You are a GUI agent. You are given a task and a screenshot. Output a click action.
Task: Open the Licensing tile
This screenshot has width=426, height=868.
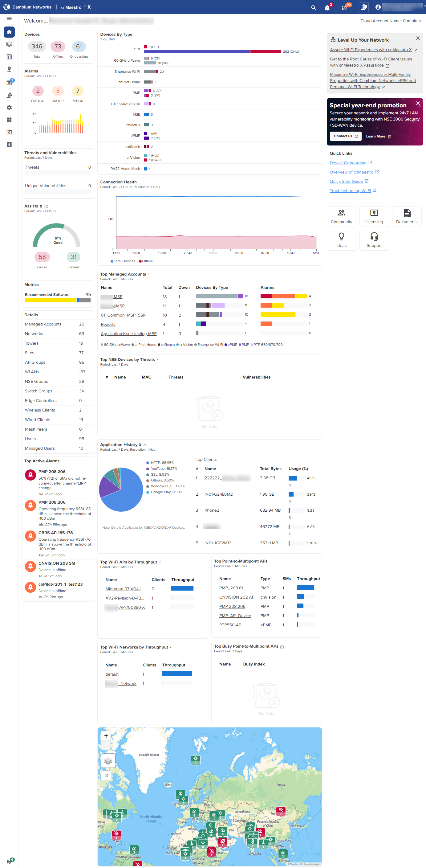coord(374,216)
